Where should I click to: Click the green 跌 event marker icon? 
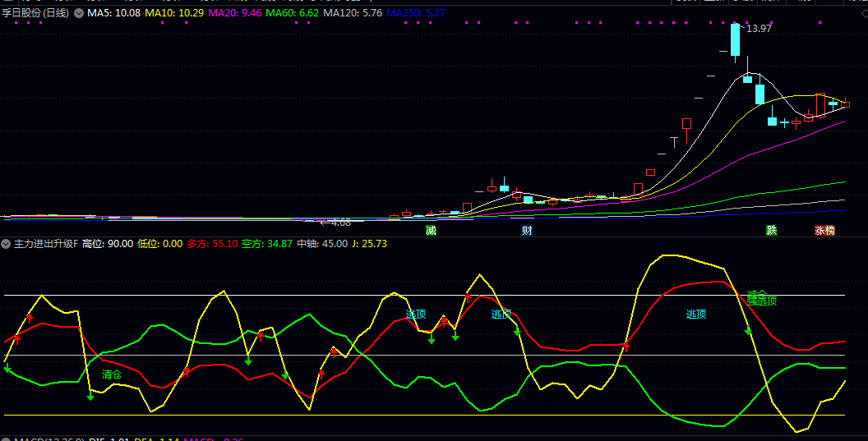pos(771,231)
